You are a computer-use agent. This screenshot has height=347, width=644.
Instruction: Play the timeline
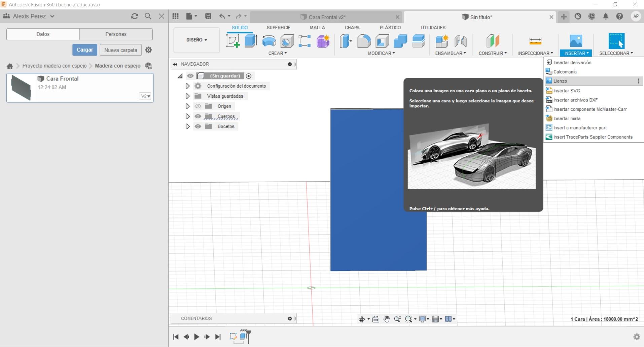197,337
